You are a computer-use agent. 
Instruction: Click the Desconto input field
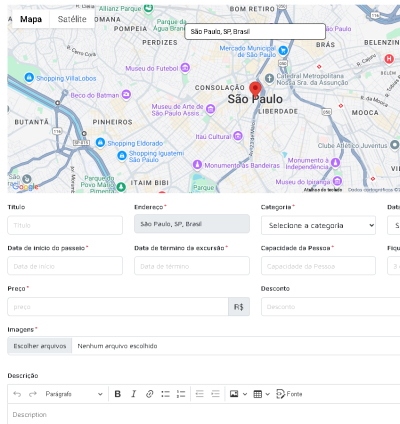331,307
